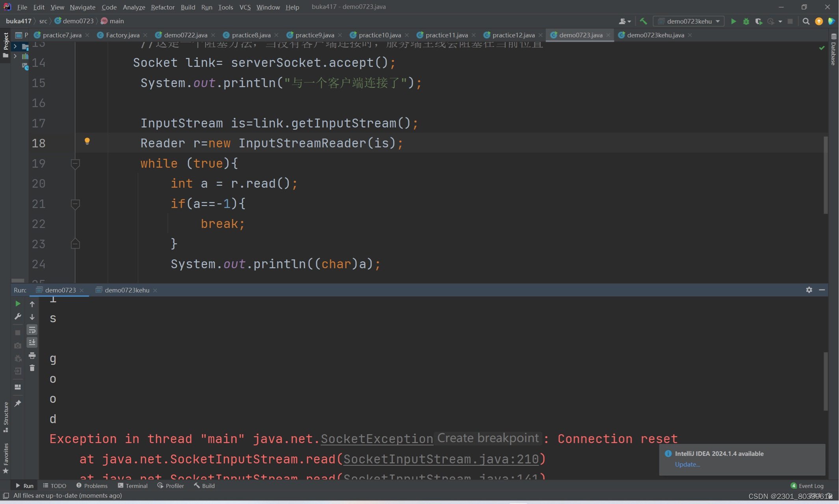Switch to the Factory.java editor tab
Image resolution: width=839 pixels, height=504 pixels.
123,35
